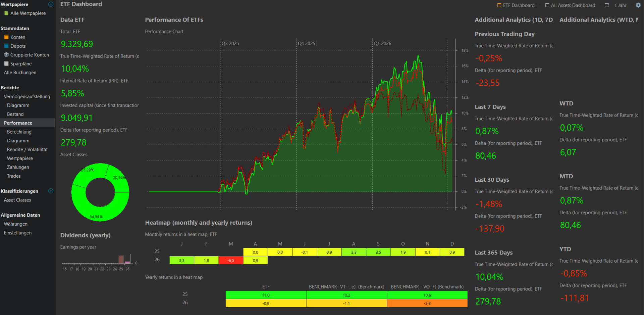
Task: Click the green Alle Wertpapiere file icon
Action: point(6,13)
